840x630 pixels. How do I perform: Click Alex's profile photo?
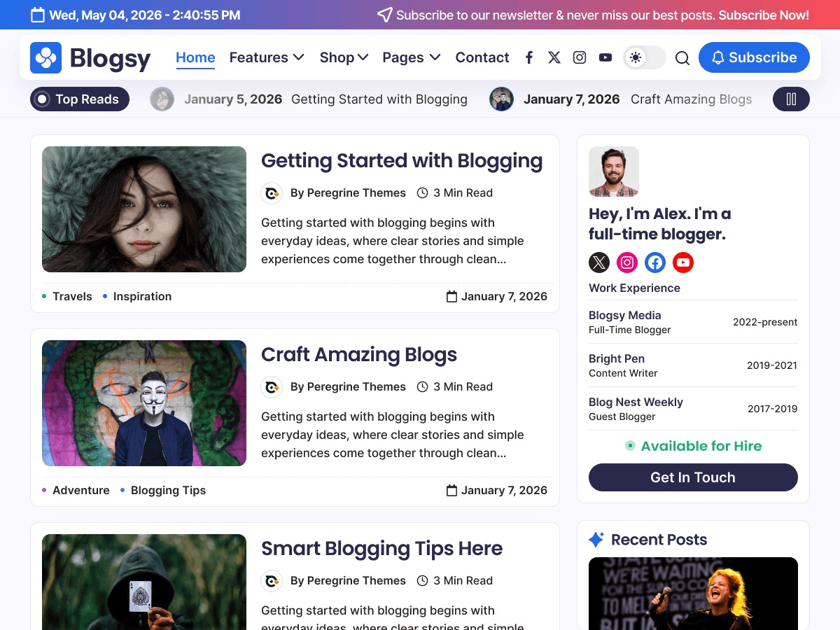(x=614, y=171)
